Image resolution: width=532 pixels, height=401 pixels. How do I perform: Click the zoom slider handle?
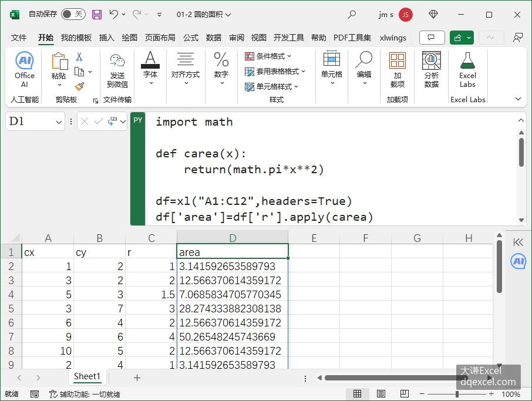click(457, 394)
